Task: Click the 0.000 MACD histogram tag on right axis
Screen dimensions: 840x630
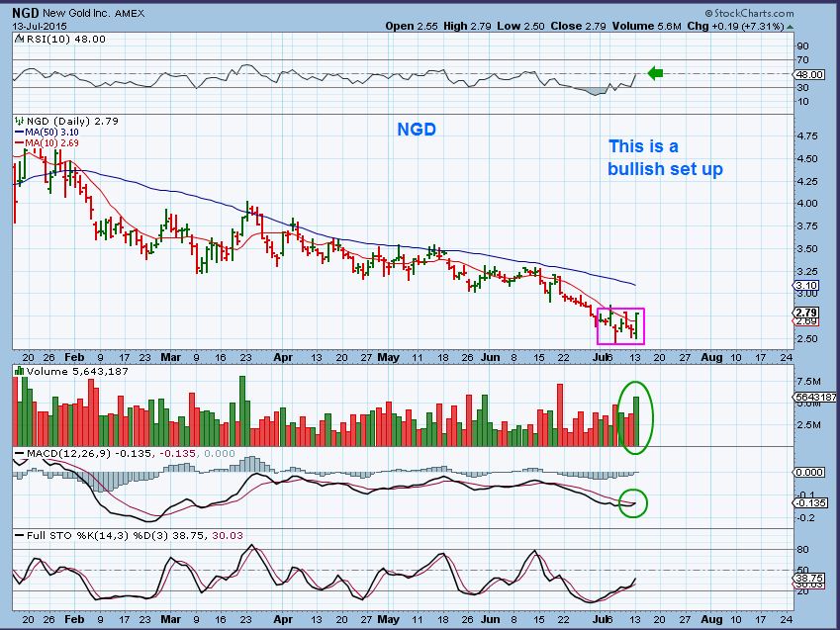Action: [809, 472]
